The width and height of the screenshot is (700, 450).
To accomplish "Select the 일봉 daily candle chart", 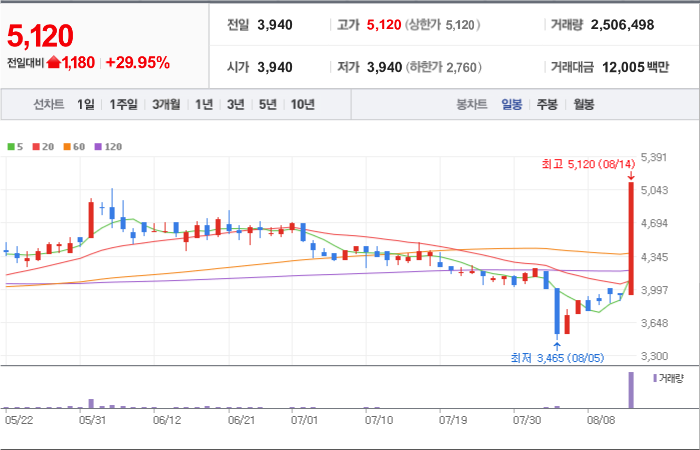I will pos(512,104).
